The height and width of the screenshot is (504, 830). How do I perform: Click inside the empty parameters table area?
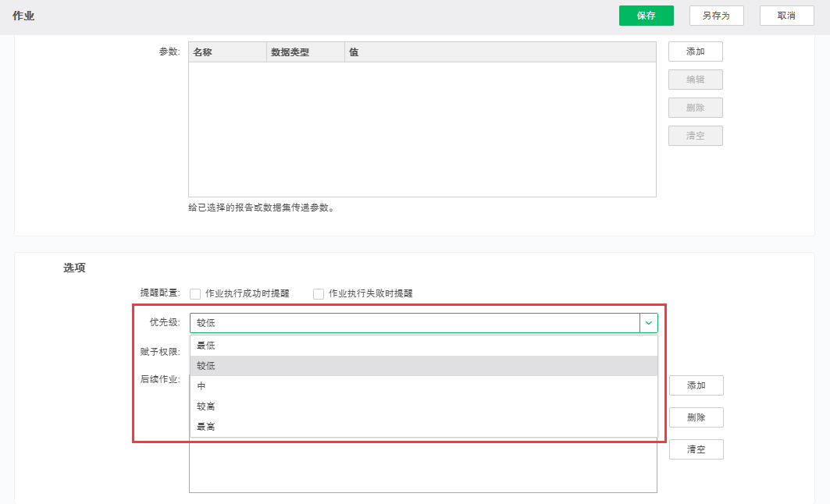422,129
